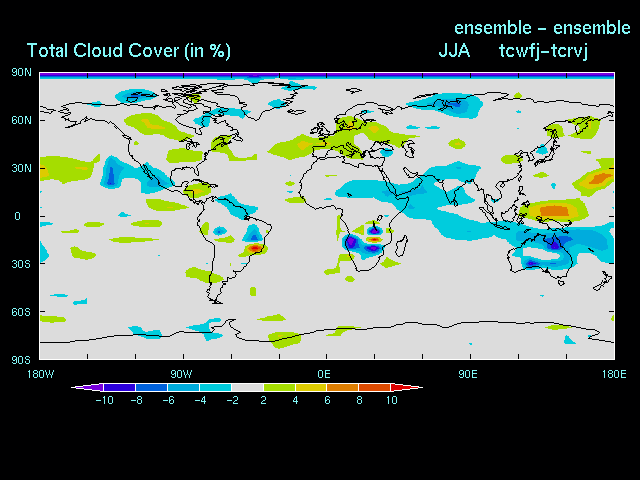Click the 90S latitude label
640x480 pixels.
(x=21, y=360)
